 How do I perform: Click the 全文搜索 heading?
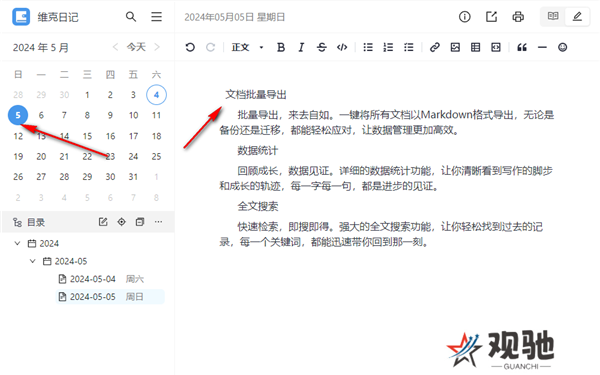tap(258, 206)
